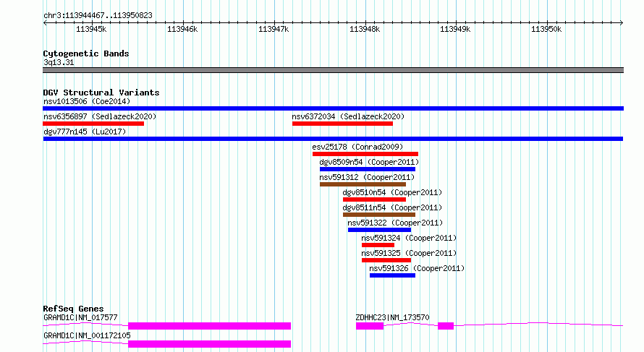
Task: Open the nsv6372034 (Sedlazeck2020) label
Action: pos(348,116)
